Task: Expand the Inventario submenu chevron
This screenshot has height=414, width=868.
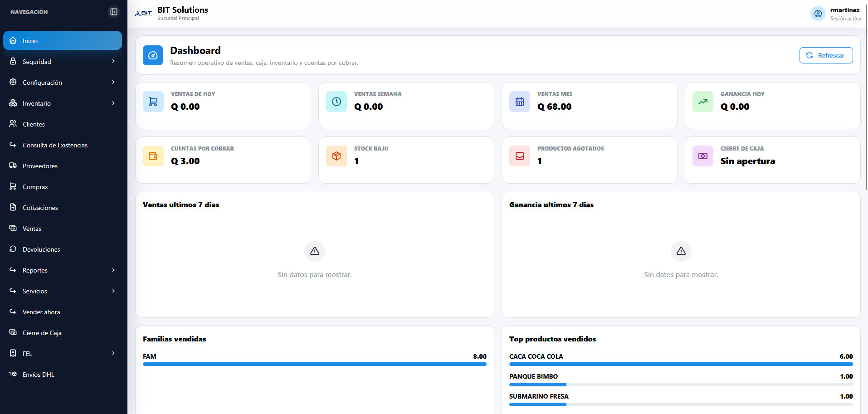Action: click(x=113, y=103)
